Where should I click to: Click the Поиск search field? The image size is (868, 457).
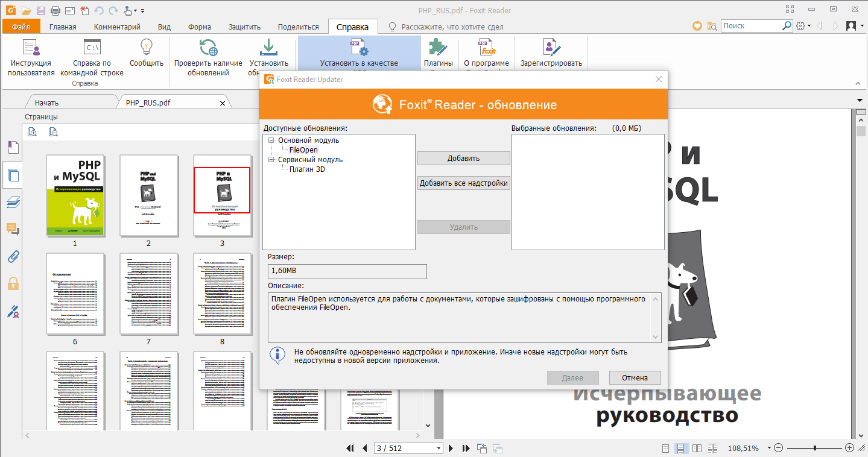coord(751,26)
